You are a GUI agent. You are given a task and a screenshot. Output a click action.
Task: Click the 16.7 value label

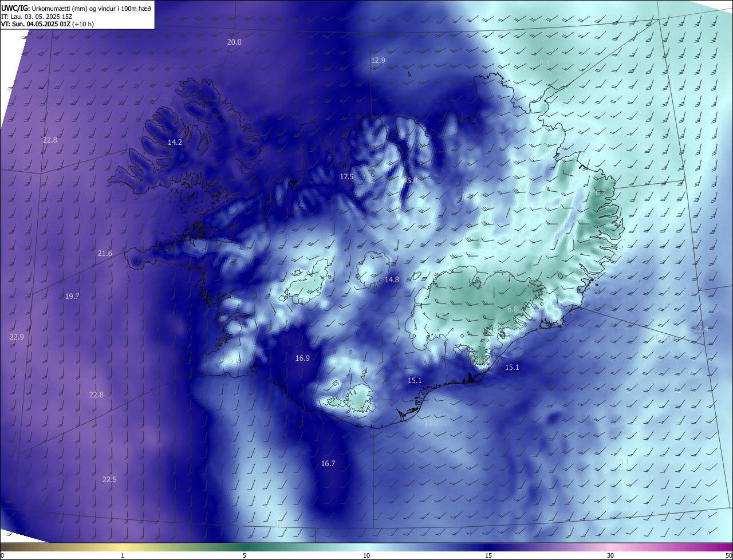tap(328, 464)
